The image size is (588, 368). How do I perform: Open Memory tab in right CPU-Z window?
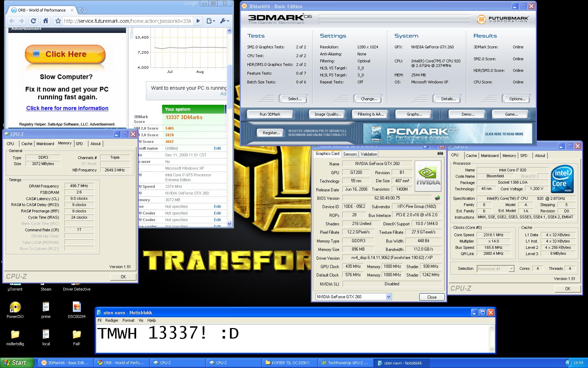click(x=509, y=156)
